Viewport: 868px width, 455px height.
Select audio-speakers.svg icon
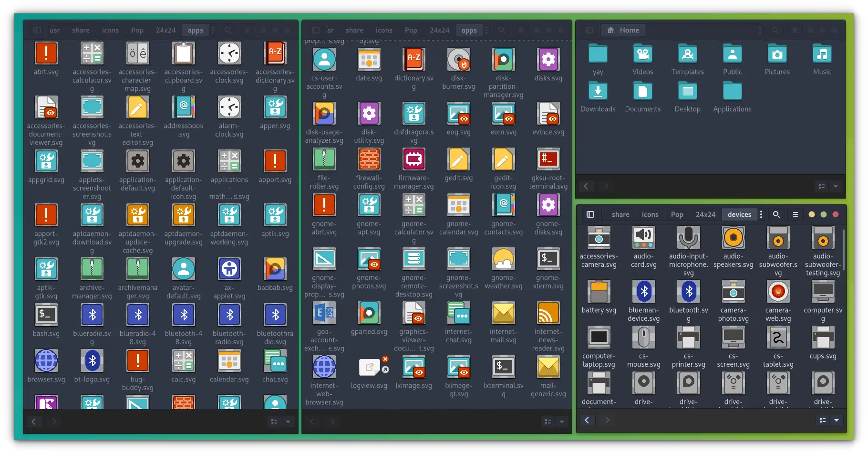pos(734,237)
